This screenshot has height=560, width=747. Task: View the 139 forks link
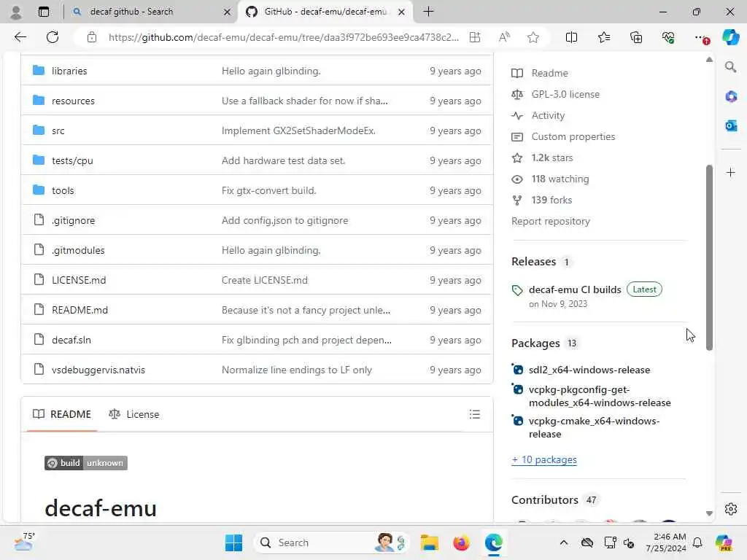[x=551, y=200]
